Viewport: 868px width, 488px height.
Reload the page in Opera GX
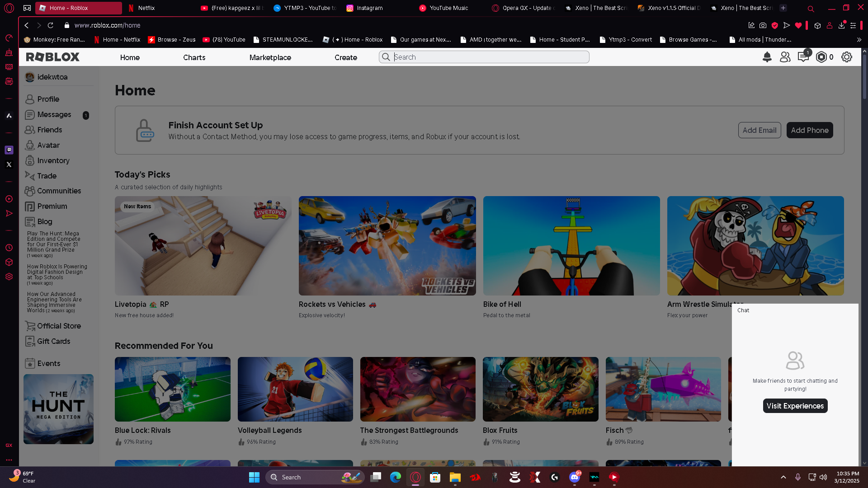pyautogui.click(x=51, y=25)
